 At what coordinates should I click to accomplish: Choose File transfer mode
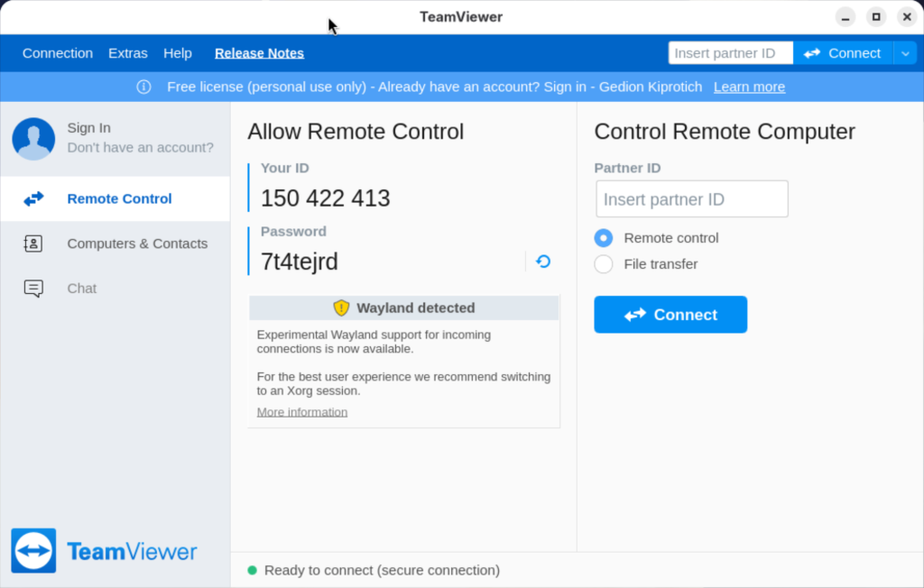(603, 264)
